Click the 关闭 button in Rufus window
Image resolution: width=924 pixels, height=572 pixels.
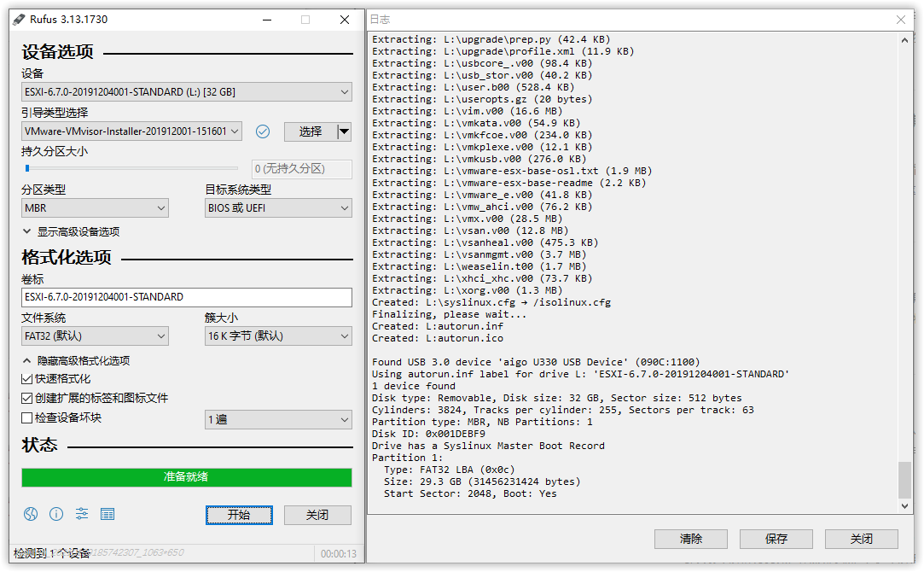(x=317, y=515)
